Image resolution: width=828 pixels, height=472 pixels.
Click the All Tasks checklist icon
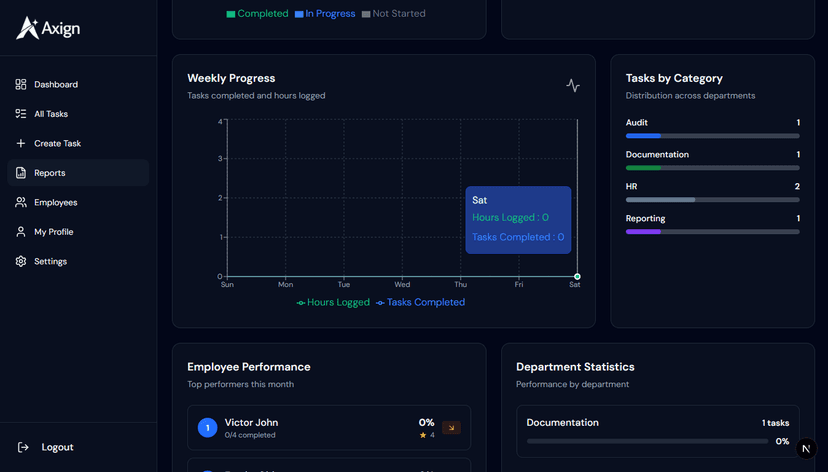click(x=21, y=114)
